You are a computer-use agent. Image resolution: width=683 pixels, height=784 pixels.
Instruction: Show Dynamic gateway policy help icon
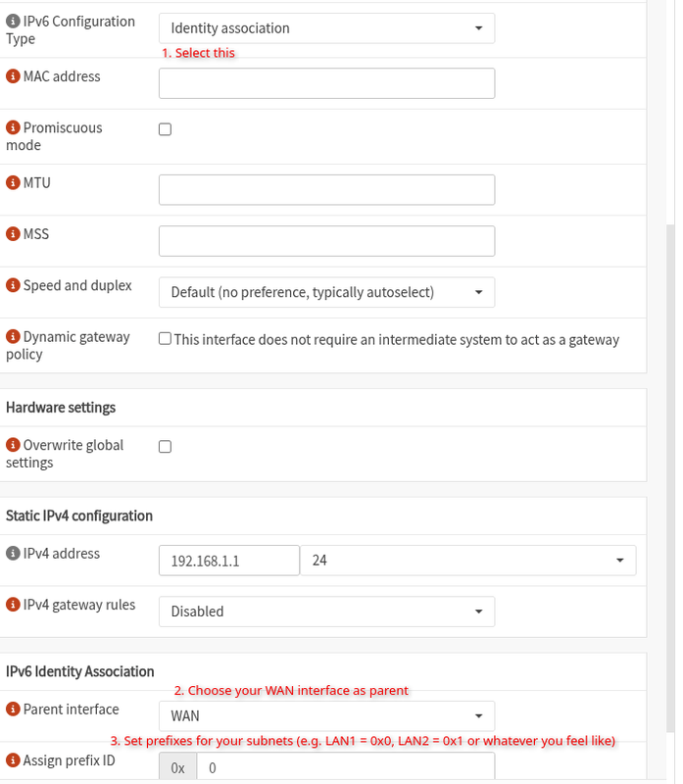[13, 336]
